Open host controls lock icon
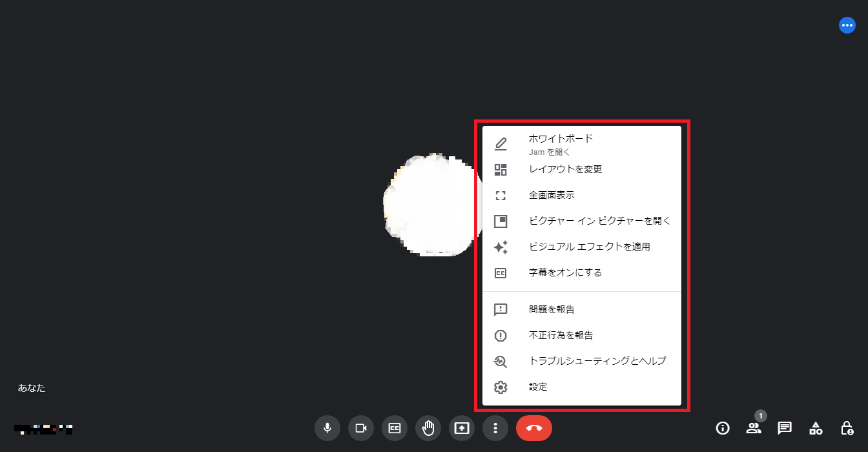 847,428
